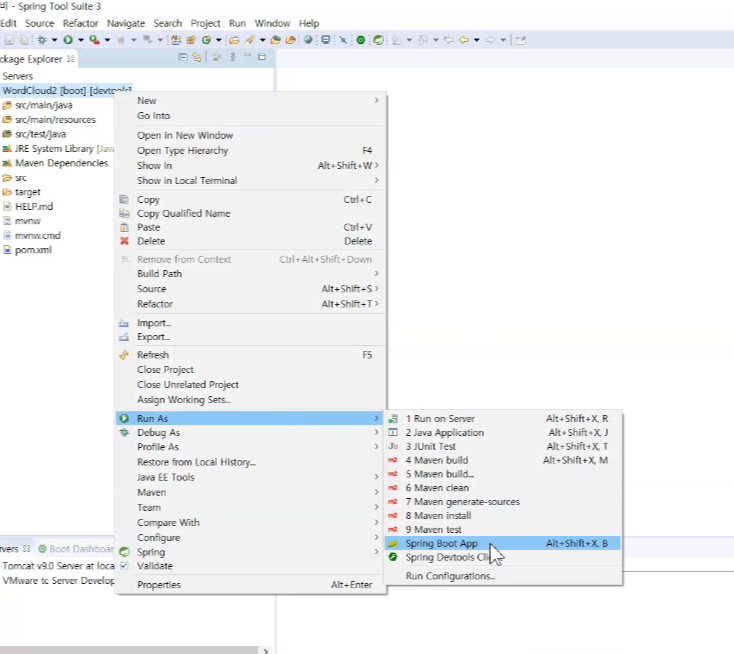Expand the Show In submenu
This screenshot has width=734, height=654.
coord(250,165)
